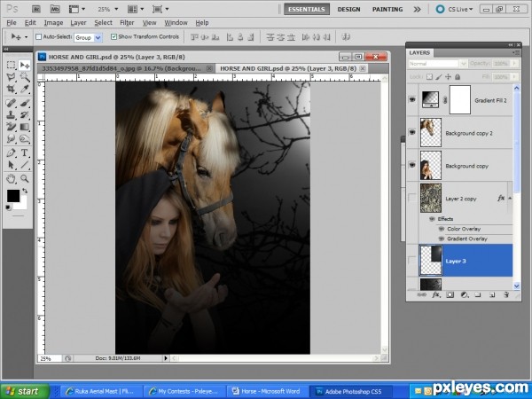Open Horse - Microsoft Word from taskbar

pyautogui.click(x=266, y=391)
